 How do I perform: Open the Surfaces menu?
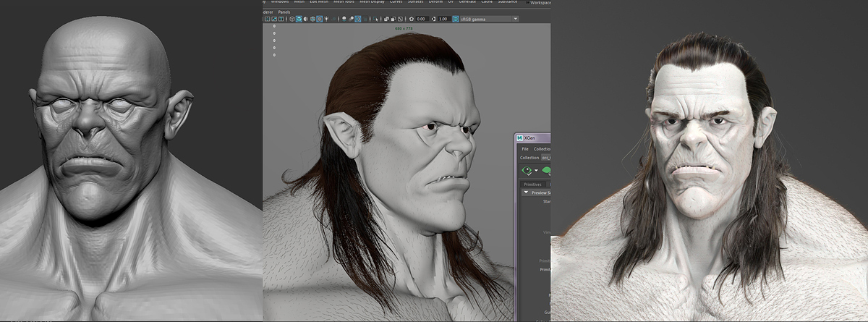[416, 2]
